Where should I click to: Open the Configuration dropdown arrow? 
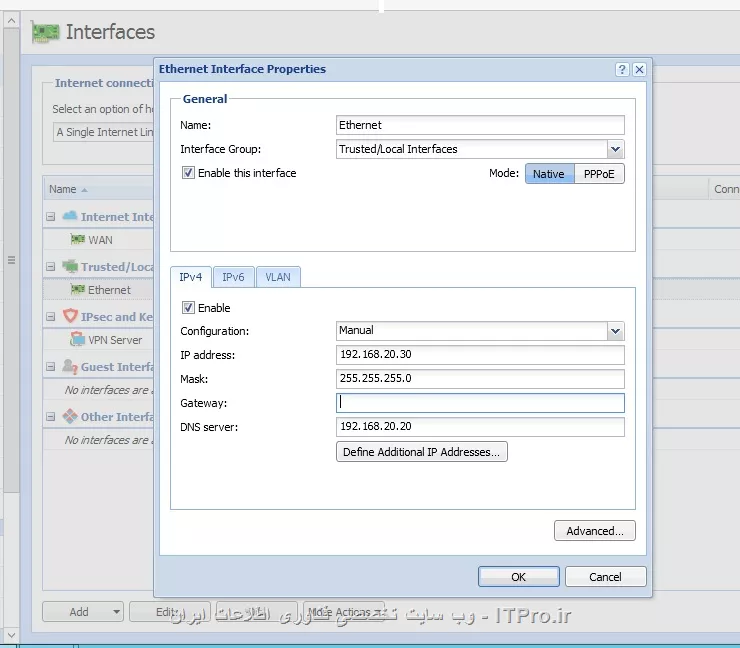point(615,331)
